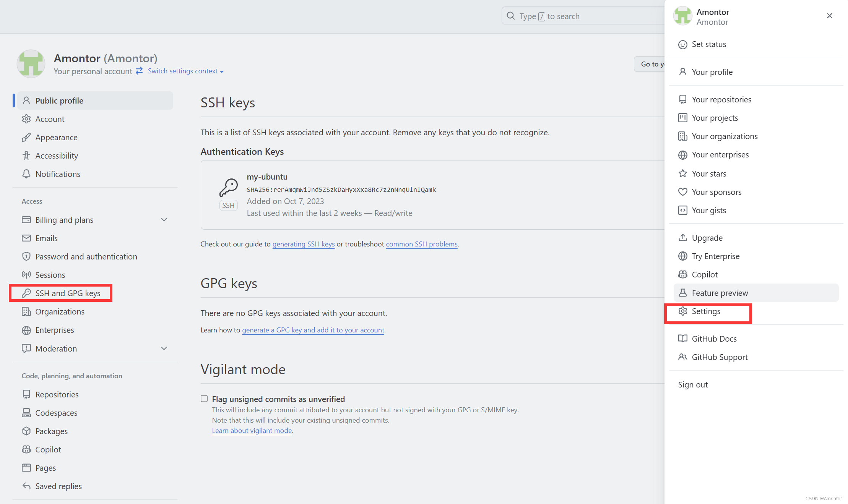
Task: Click the Your gists code icon
Action: [683, 210]
